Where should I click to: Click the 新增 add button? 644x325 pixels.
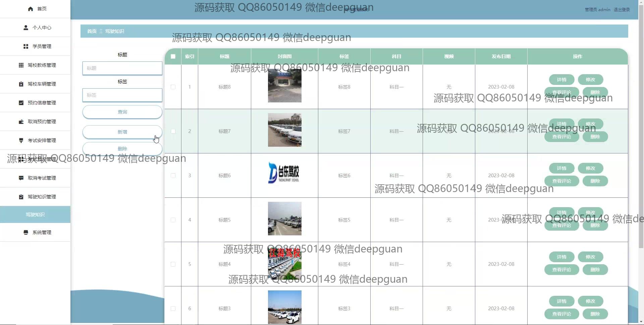click(x=122, y=132)
